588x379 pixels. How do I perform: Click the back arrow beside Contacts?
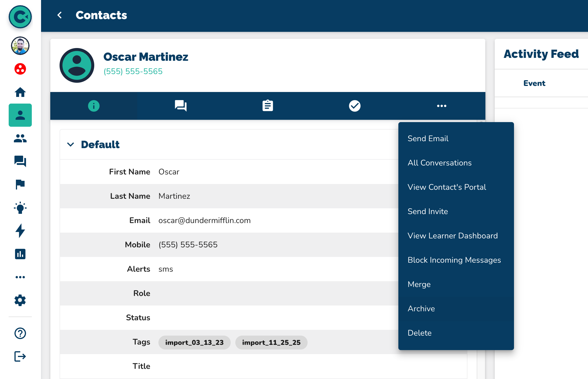point(60,15)
